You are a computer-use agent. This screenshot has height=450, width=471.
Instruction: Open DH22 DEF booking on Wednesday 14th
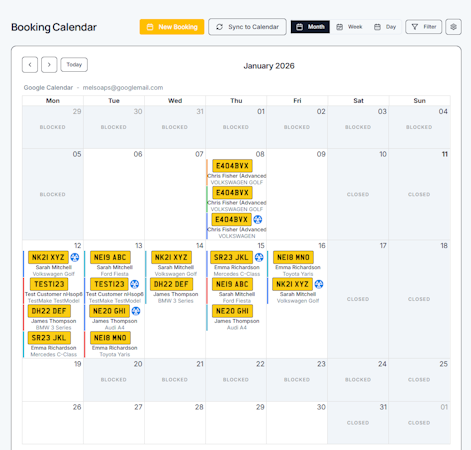coord(171,284)
